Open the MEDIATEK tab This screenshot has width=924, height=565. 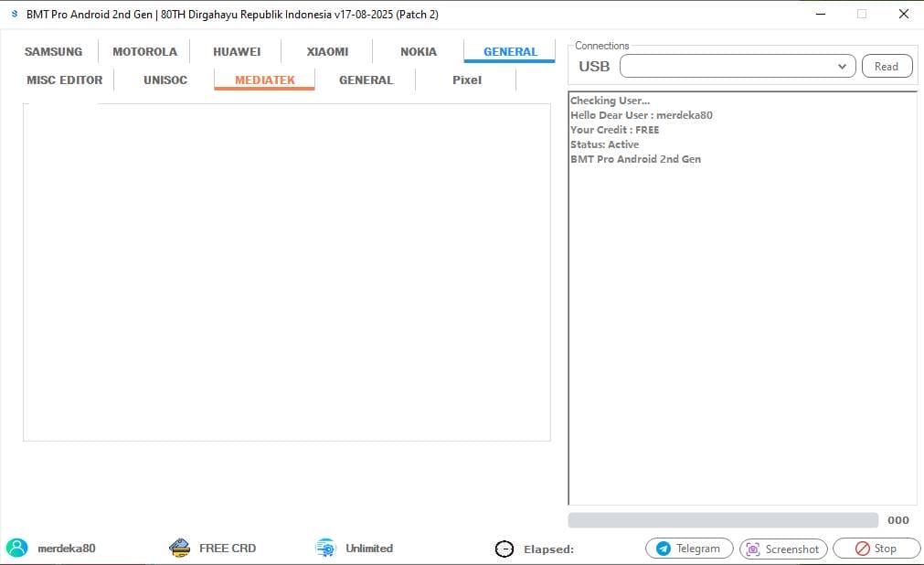point(263,80)
